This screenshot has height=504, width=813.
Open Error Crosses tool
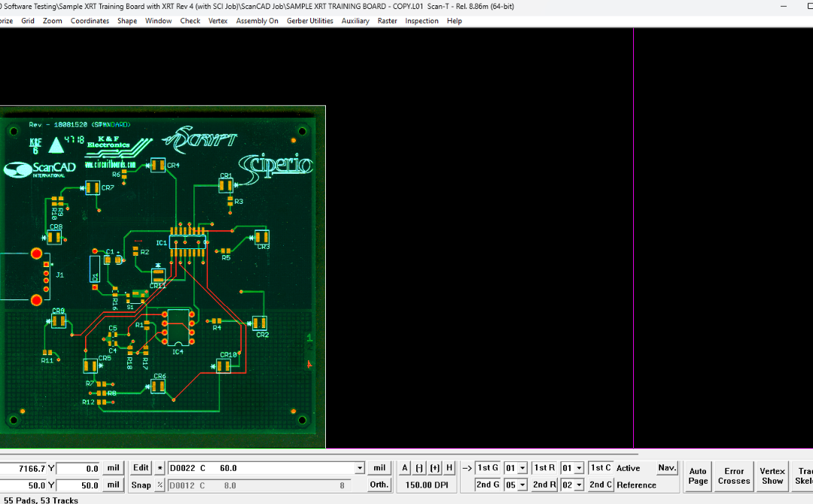(734, 476)
